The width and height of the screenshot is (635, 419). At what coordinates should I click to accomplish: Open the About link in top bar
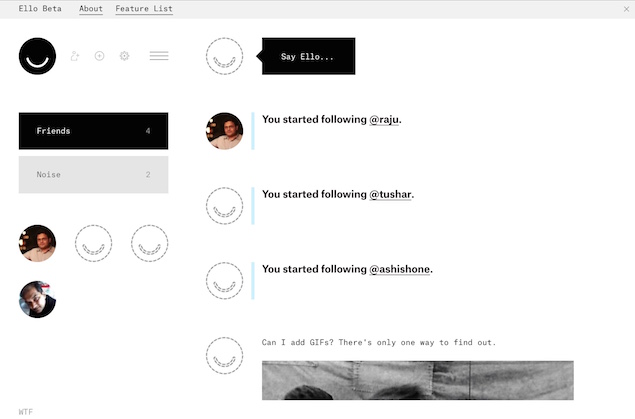click(x=91, y=9)
